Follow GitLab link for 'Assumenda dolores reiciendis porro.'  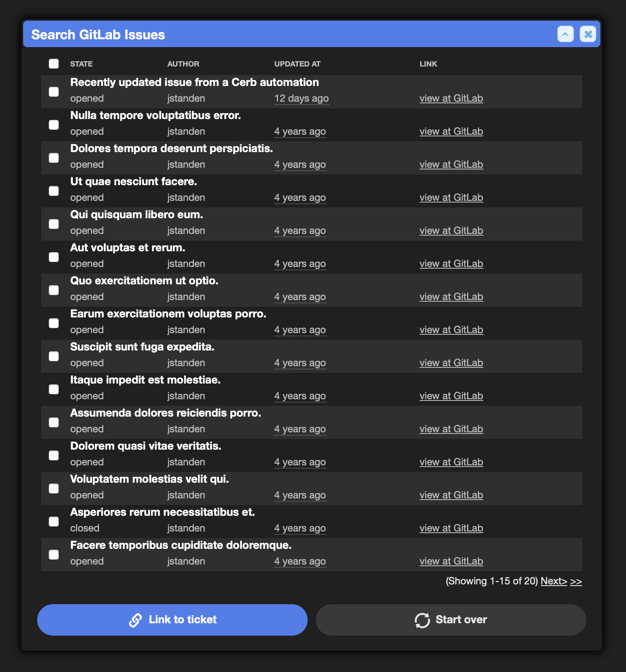(x=451, y=429)
